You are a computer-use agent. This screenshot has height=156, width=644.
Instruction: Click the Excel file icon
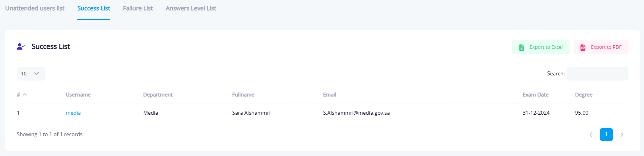point(521,48)
